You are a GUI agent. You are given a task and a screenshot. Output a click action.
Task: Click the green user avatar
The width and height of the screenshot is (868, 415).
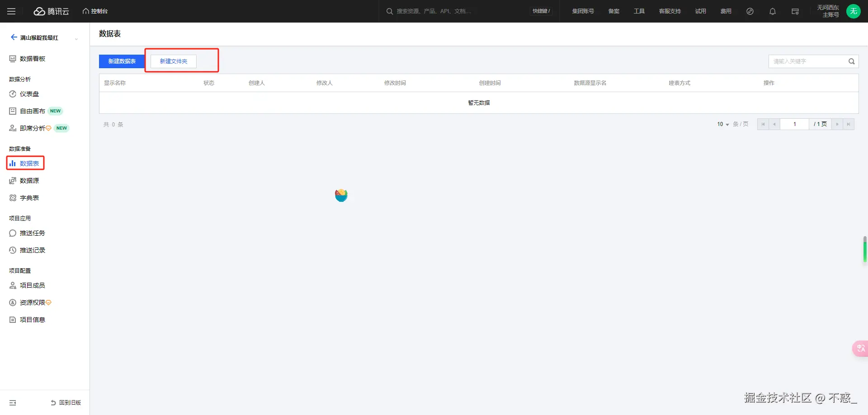click(854, 11)
